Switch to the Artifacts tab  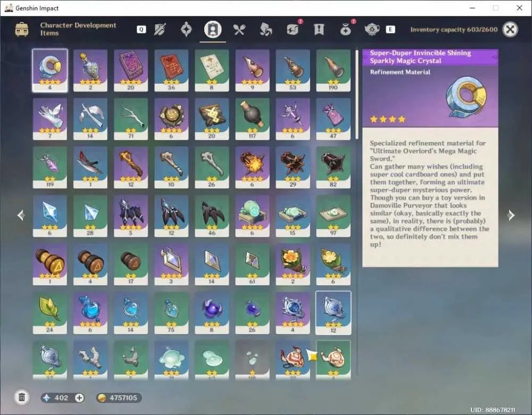pyautogui.click(x=186, y=29)
